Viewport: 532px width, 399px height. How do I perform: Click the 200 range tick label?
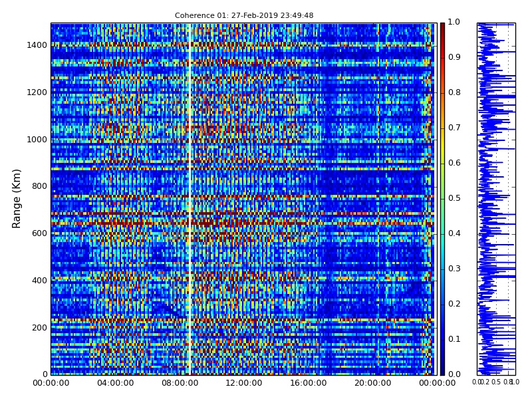click(39, 328)
